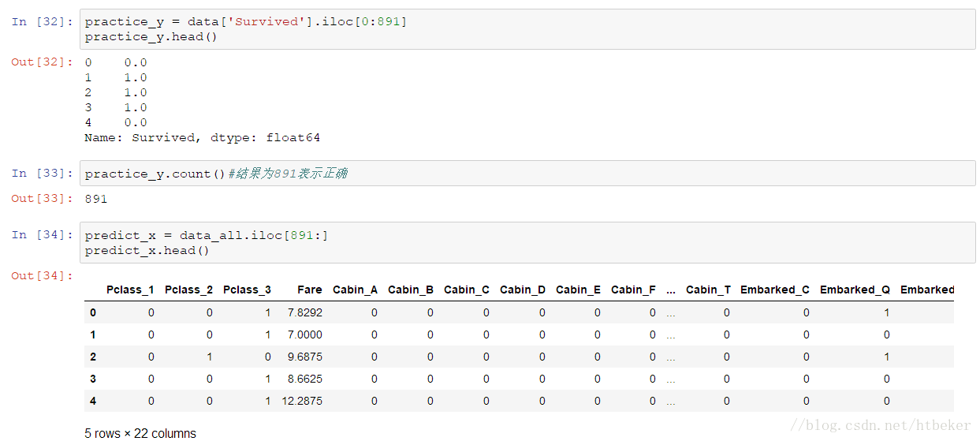
Task: Select the Pclass_3 column header
Action: [x=247, y=290]
